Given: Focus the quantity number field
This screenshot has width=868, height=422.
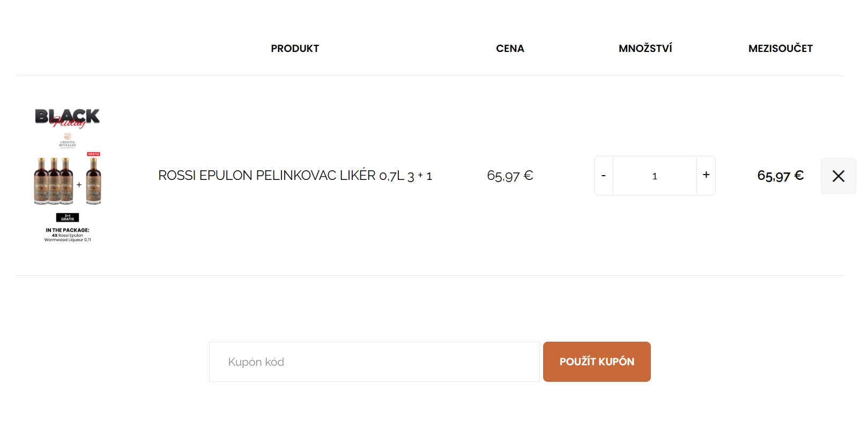Looking at the screenshot, I should point(655,176).
